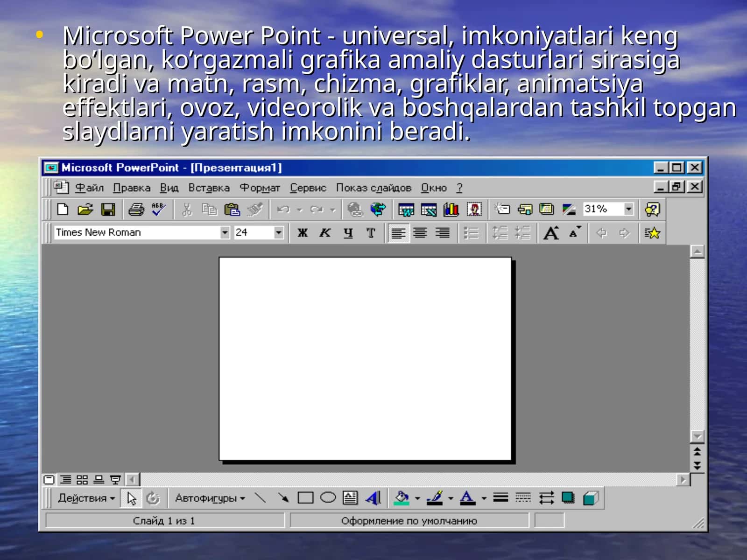This screenshot has width=747, height=560.
Task: Save presentation with the floppy disk icon
Action: (x=108, y=210)
